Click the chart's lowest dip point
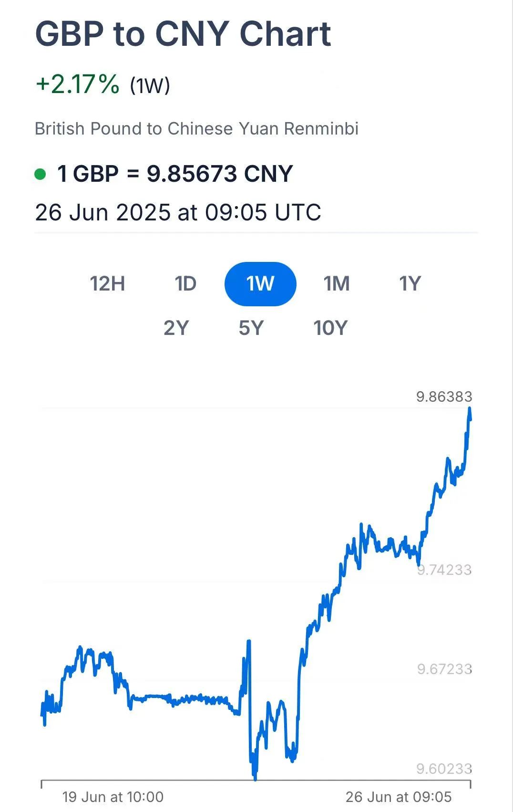This screenshot has width=513, height=812. pyautogui.click(x=255, y=779)
